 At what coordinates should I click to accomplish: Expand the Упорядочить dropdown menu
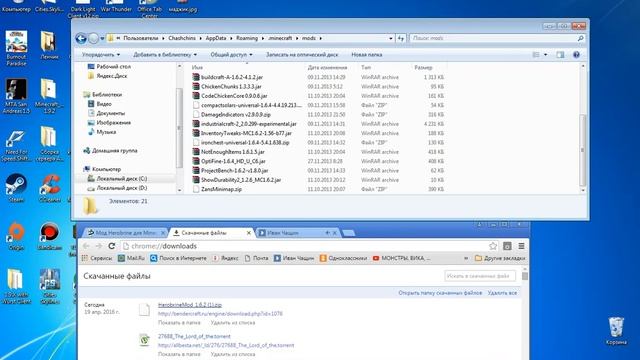coord(101,55)
